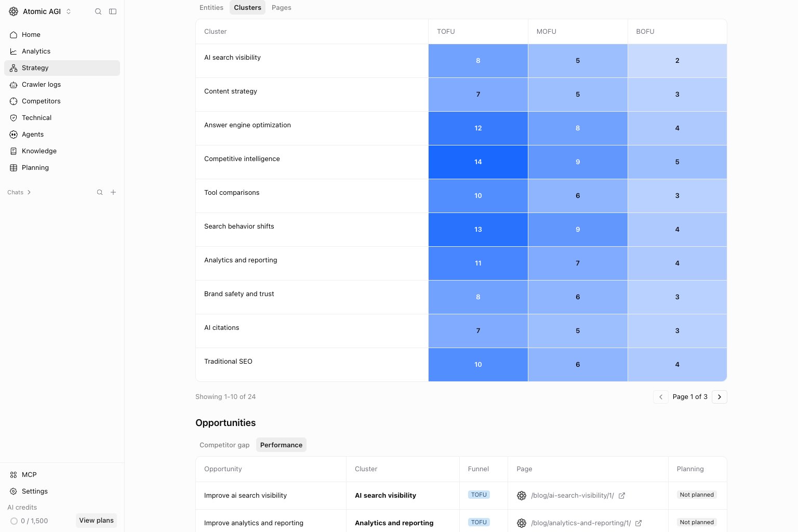Viewport: 798px width, 532px height.
Task: Click the Not planned badge for ai search visibility
Action: point(697,495)
